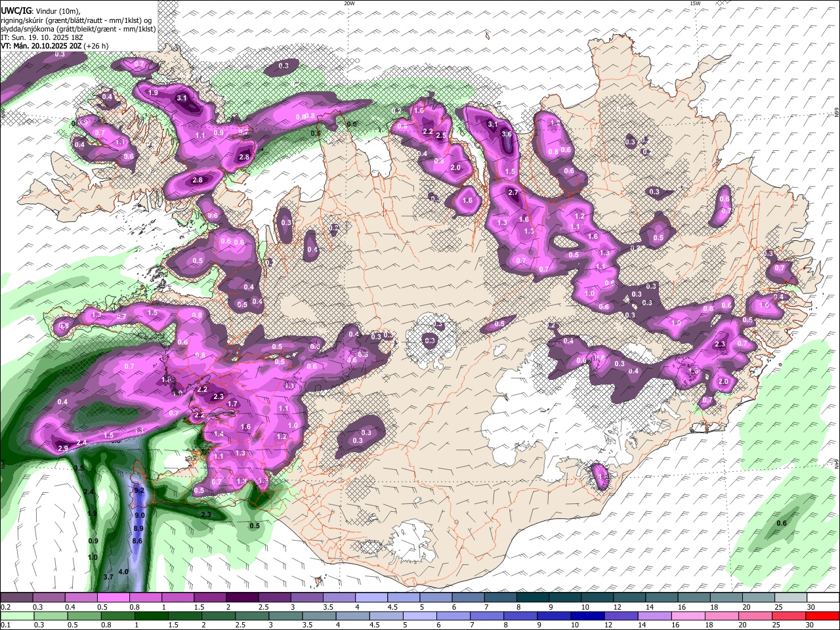Click the 3.7 rainfall value label
The width and height of the screenshot is (840, 630).
[109, 577]
